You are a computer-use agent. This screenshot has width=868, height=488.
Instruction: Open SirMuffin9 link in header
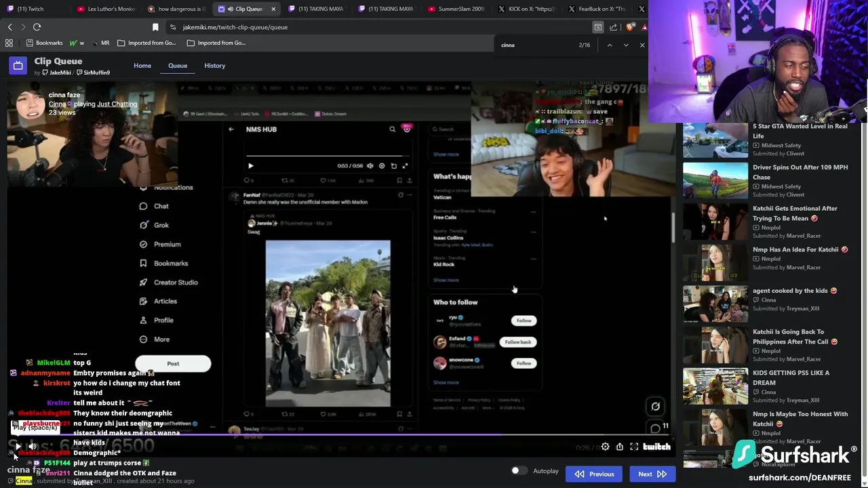pyautogui.click(x=94, y=73)
